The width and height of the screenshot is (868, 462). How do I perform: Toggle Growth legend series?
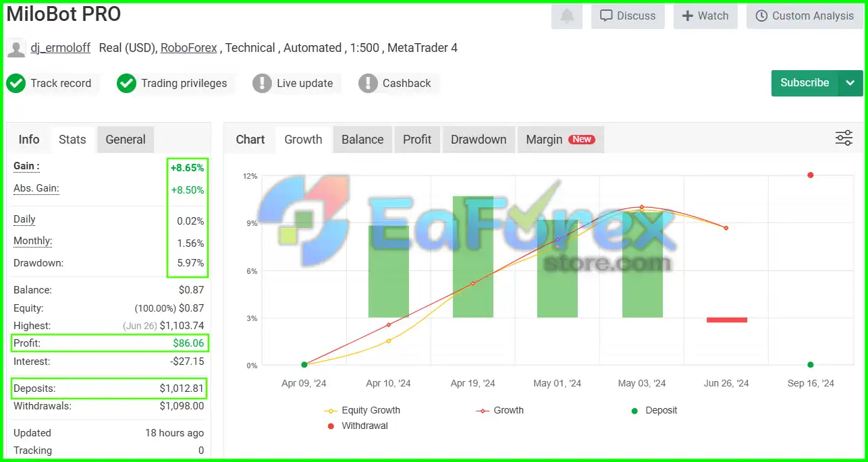pyautogui.click(x=500, y=410)
